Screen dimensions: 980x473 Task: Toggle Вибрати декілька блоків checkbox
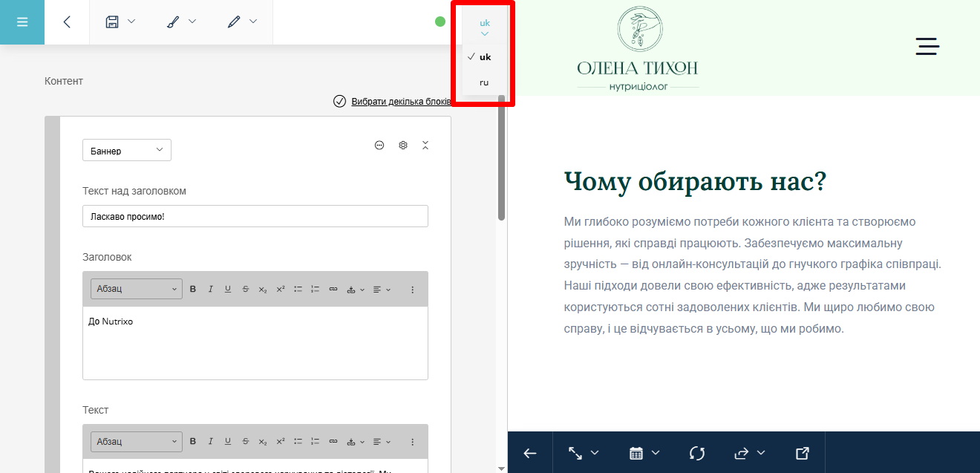tap(339, 102)
